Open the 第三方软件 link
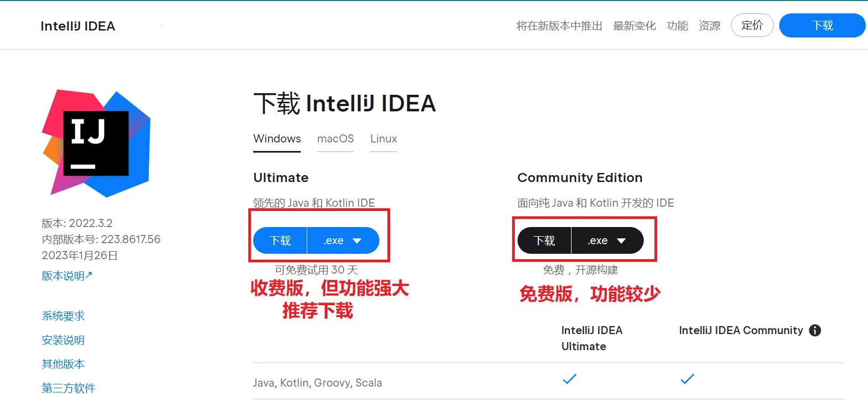This screenshot has height=408, width=868. [x=68, y=388]
